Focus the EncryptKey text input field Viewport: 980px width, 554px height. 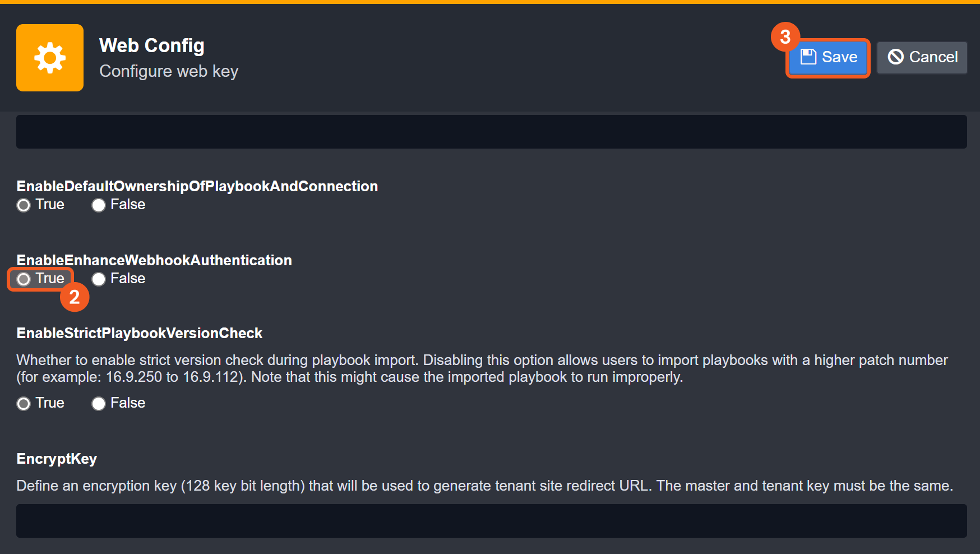pos(491,521)
